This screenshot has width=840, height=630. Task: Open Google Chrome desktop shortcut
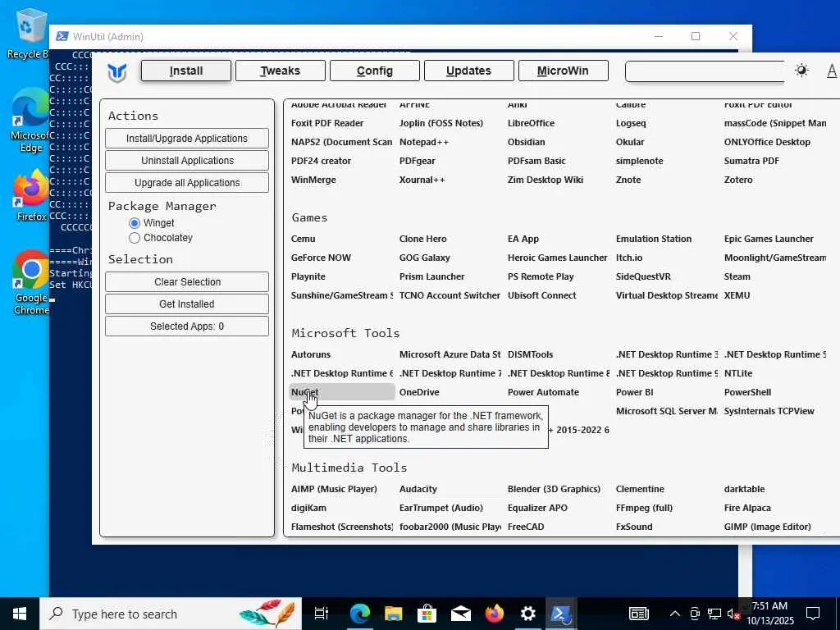coord(30,282)
